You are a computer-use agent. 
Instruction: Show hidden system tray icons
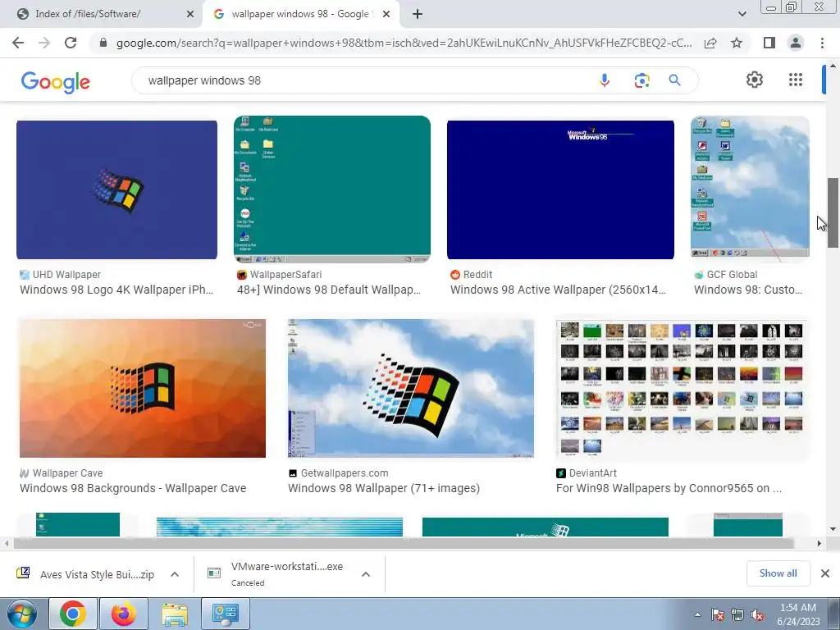tap(697, 614)
